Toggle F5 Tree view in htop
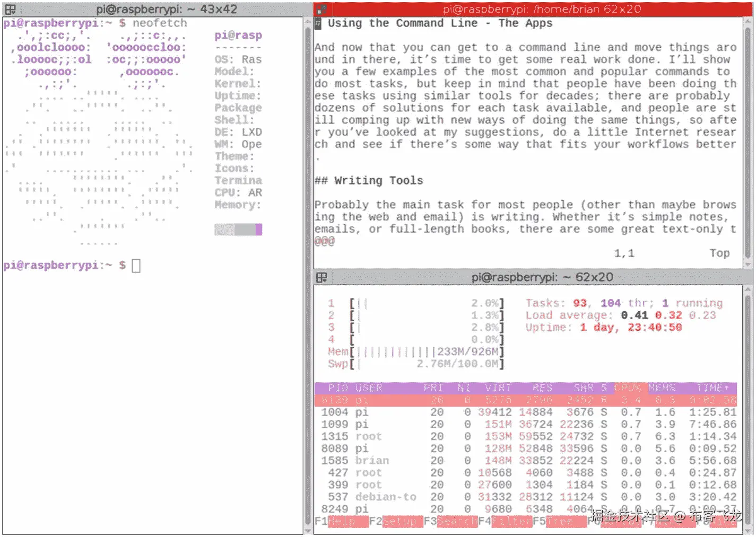This screenshot has height=537, width=756. (x=560, y=521)
